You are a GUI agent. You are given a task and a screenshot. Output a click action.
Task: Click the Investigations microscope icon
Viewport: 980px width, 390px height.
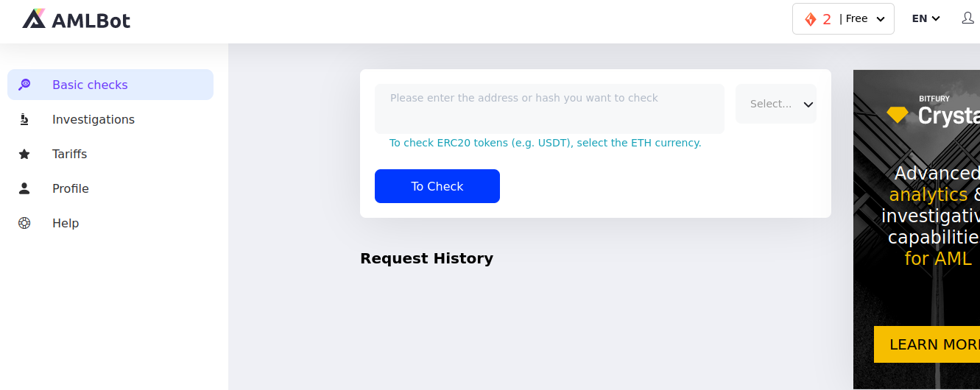tap(24, 119)
